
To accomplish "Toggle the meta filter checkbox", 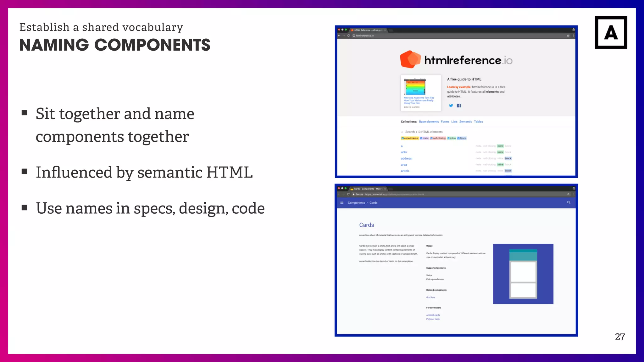I will coord(421,138).
